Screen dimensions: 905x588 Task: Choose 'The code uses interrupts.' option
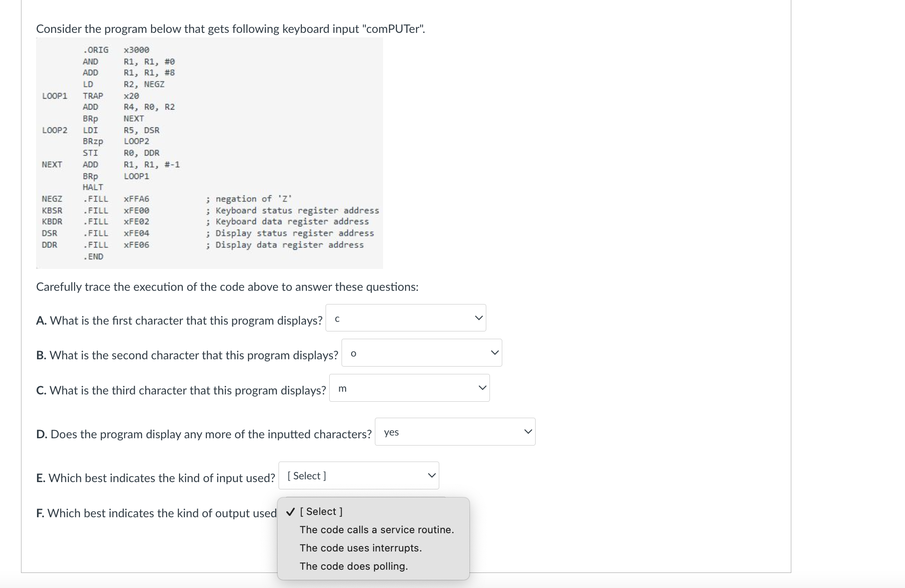click(x=360, y=548)
